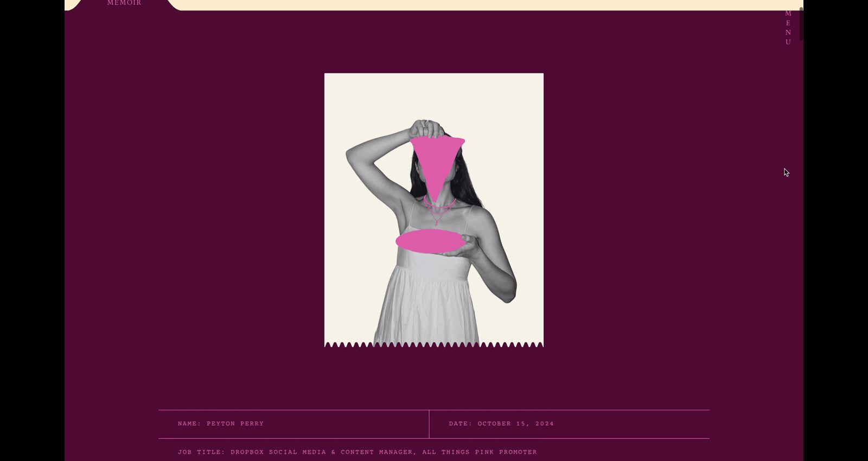
Task: Click the pink necklace drawing
Action: (x=438, y=210)
